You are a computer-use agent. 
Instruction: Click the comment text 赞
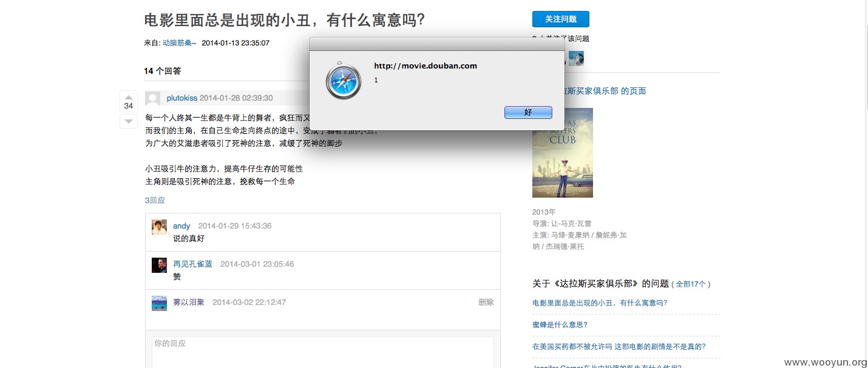pos(177,276)
